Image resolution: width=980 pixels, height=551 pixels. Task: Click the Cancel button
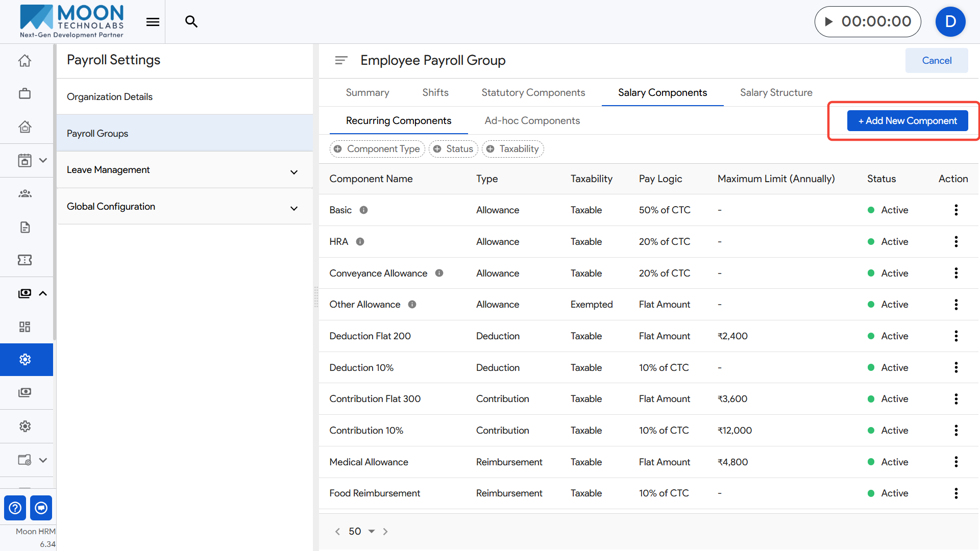pos(936,61)
